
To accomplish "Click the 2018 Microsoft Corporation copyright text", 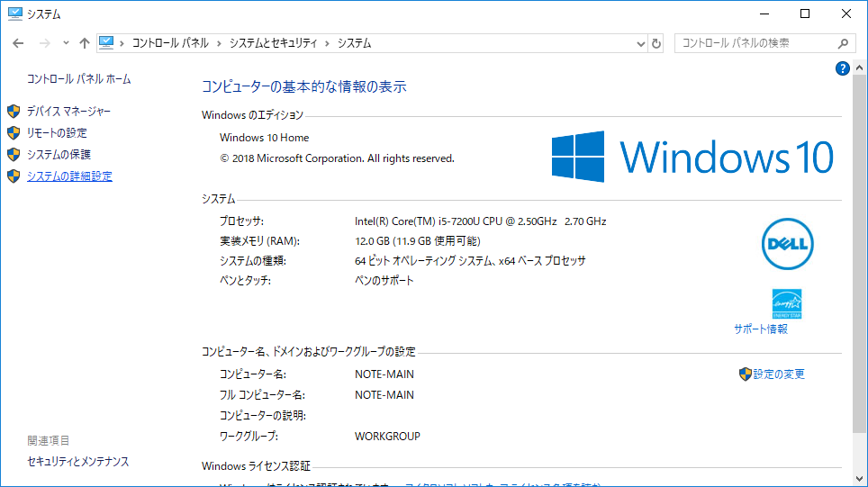I will click(x=337, y=158).
